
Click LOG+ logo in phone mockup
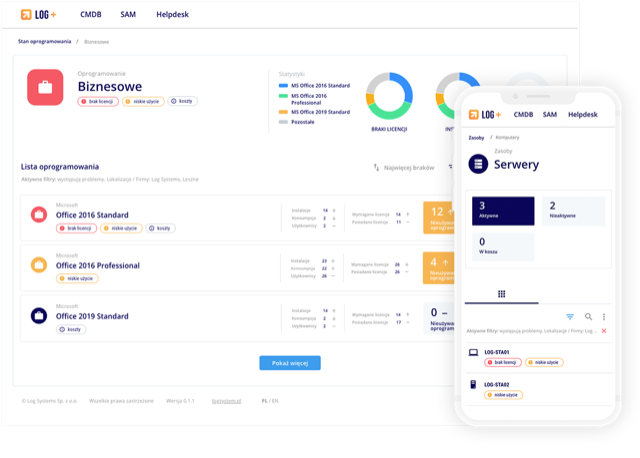(x=485, y=115)
